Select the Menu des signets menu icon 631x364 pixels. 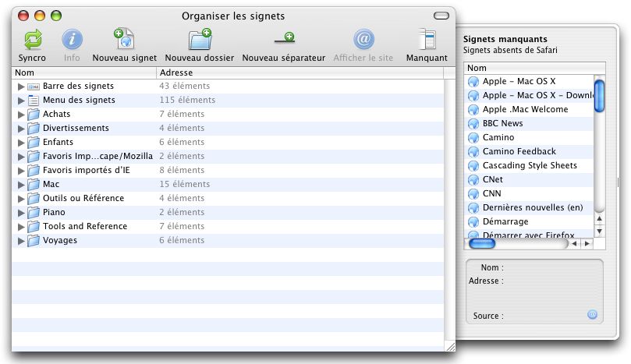[x=34, y=100]
